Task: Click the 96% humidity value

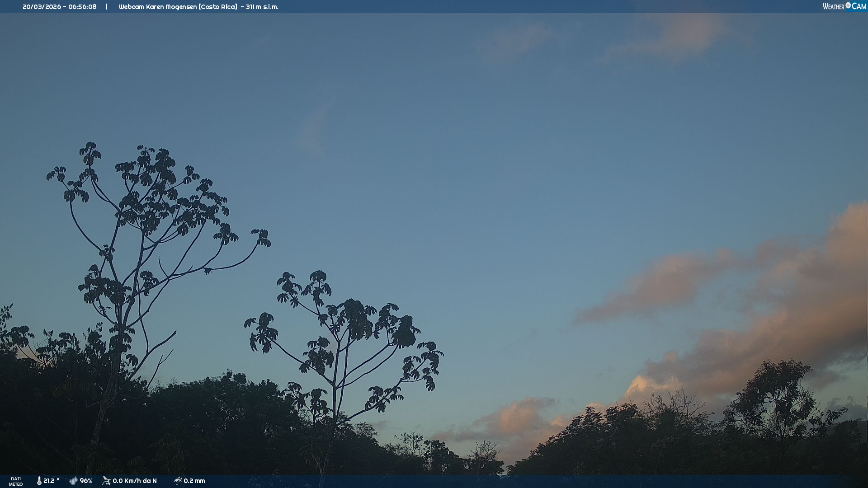Action: pyautogui.click(x=86, y=481)
